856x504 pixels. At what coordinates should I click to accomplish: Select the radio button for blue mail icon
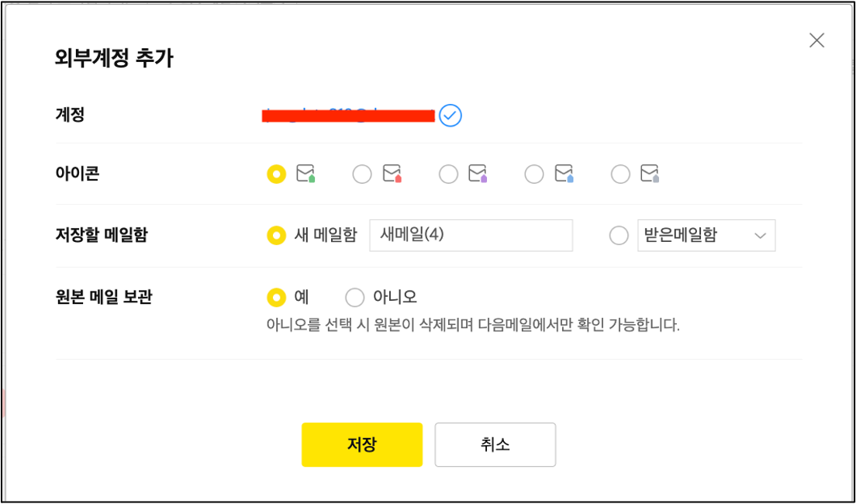tap(534, 174)
